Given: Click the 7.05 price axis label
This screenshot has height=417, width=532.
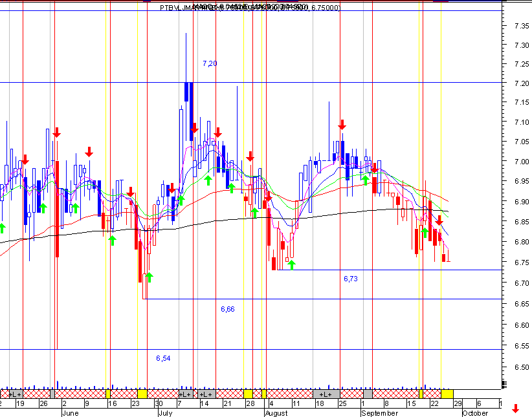Looking at the screenshot, I should tap(522, 142).
